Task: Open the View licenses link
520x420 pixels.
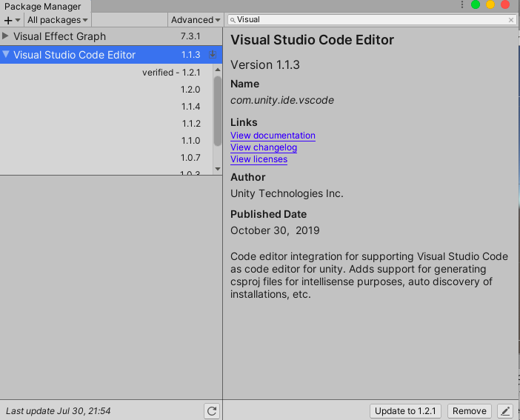Action: coord(259,159)
